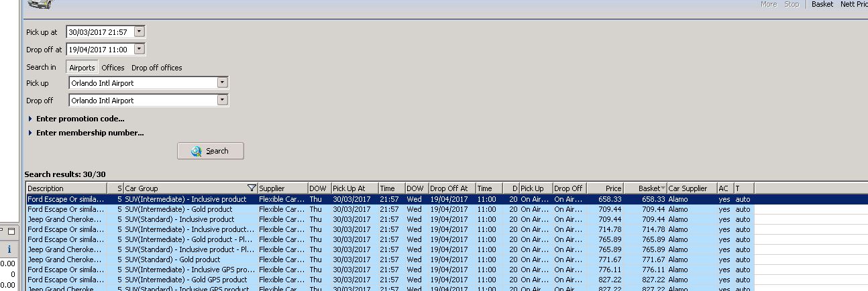
Task: Click the 776.11 value in Basket column
Action: 653,270
